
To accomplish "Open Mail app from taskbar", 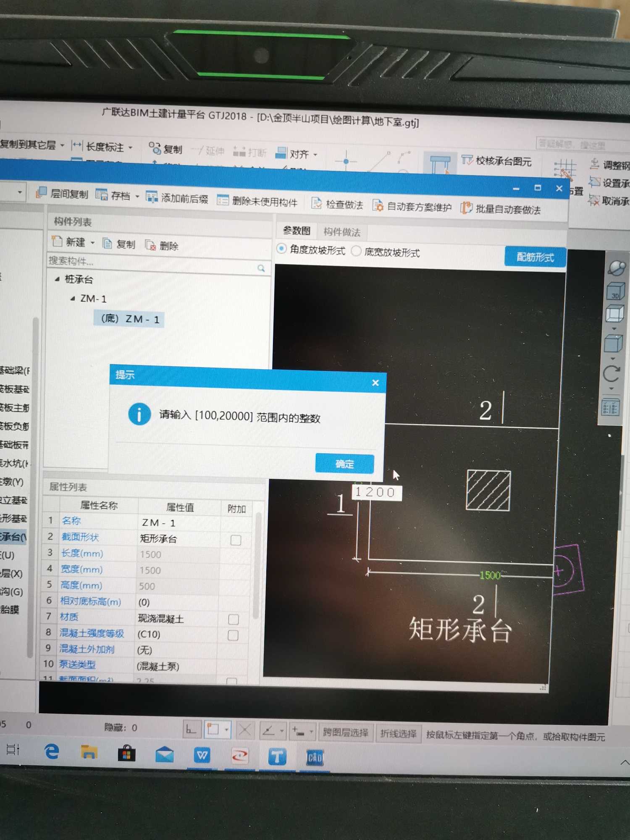I will click(x=164, y=755).
